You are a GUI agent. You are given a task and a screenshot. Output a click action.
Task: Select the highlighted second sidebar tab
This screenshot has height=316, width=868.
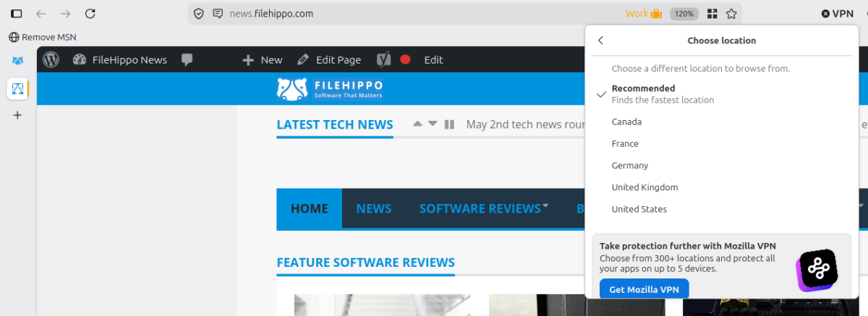[x=18, y=89]
